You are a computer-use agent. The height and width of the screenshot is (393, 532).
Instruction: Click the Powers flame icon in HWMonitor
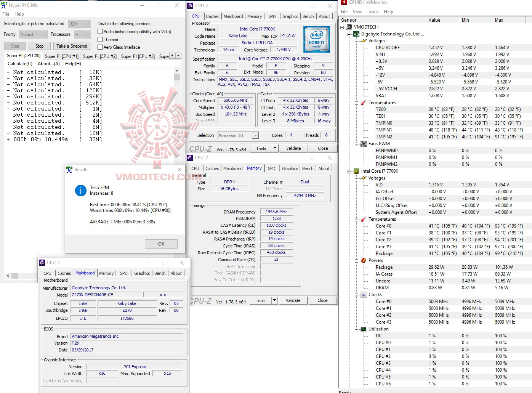point(364,260)
